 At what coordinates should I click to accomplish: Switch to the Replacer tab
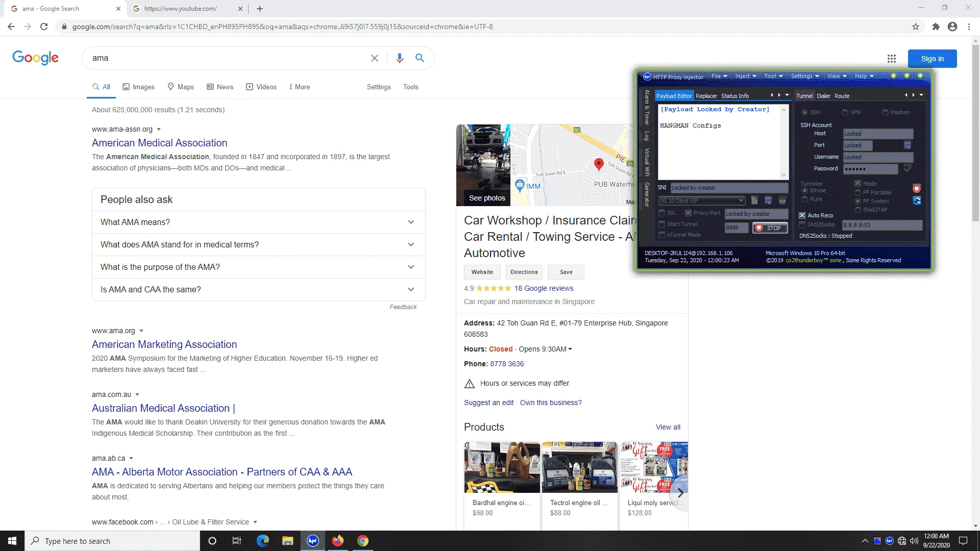[x=706, y=96]
